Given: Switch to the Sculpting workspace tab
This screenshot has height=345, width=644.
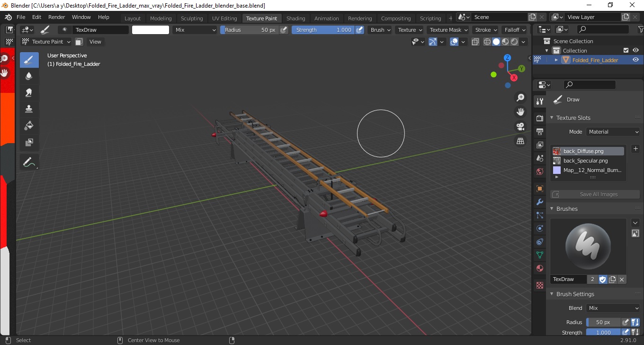Looking at the screenshot, I should tap(192, 18).
